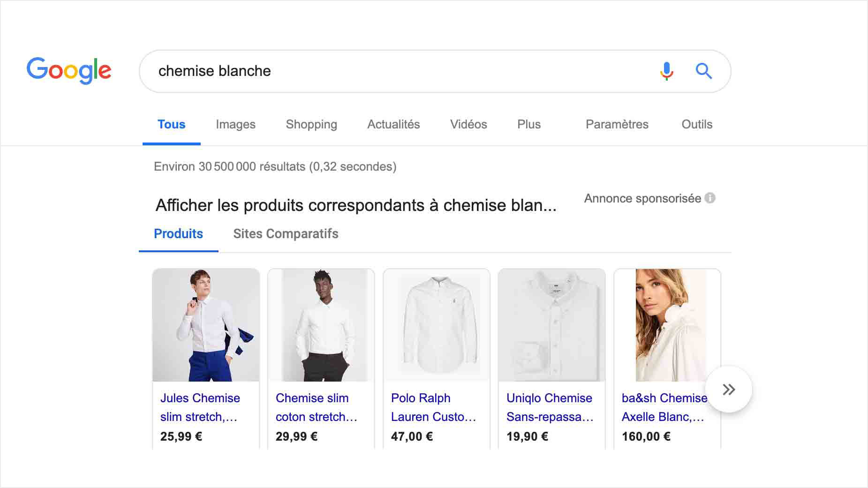Switch to Sites Comparatifs tab
The width and height of the screenshot is (868, 488).
pyautogui.click(x=286, y=234)
